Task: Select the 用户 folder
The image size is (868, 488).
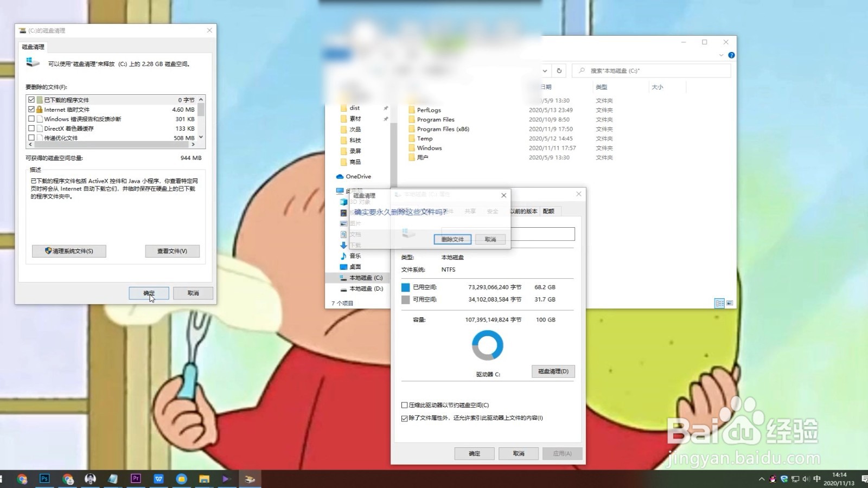Action: click(423, 158)
